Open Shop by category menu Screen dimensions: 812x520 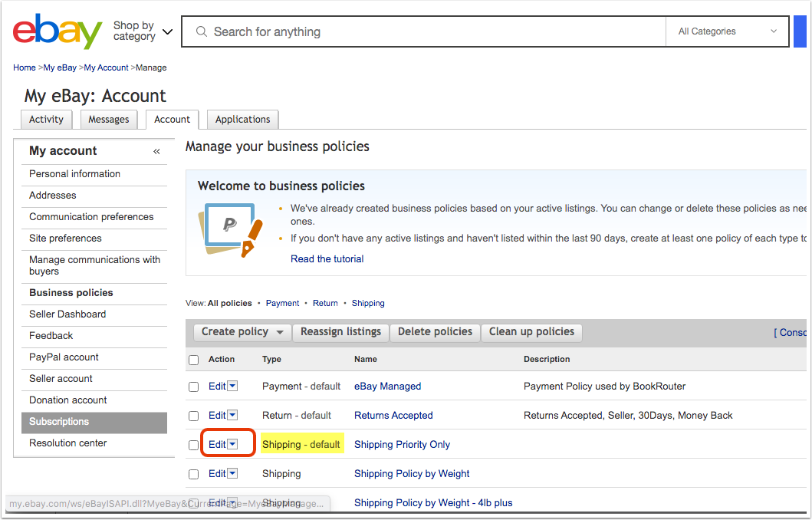click(x=143, y=31)
